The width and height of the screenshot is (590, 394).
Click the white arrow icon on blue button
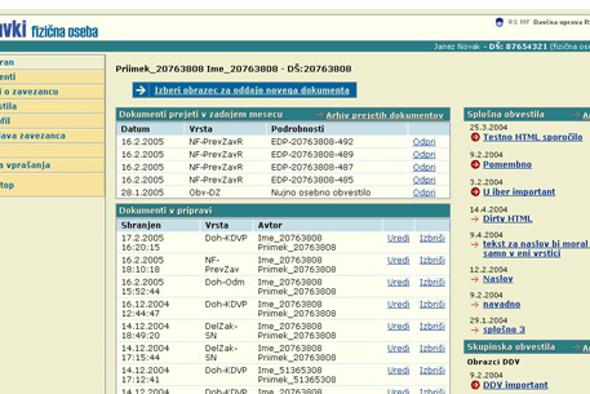click(x=141, y=90)
